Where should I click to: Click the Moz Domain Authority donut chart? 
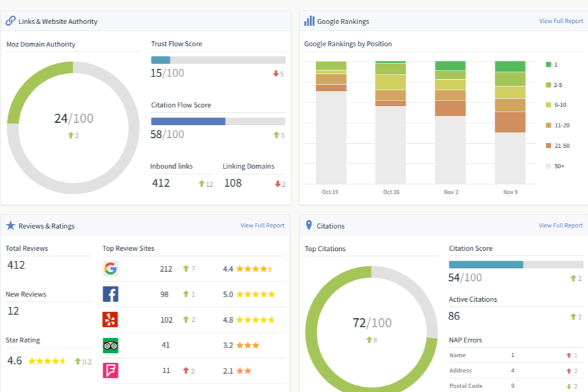pos(73,127)
